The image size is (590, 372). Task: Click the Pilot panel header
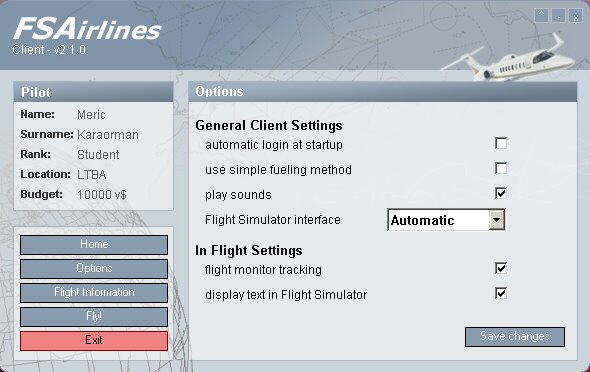click(x=93, y=92)
